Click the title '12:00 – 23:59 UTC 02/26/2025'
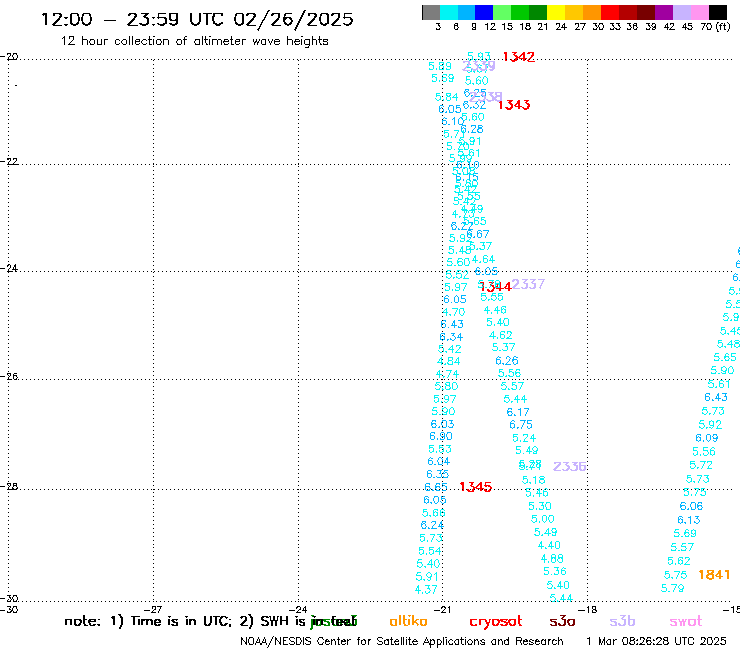This screenshot has height=650, width=740. click(197, 19)
